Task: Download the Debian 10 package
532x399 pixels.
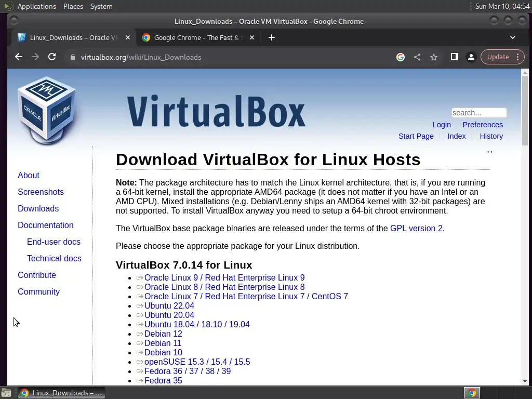Action: click(163, 353)
